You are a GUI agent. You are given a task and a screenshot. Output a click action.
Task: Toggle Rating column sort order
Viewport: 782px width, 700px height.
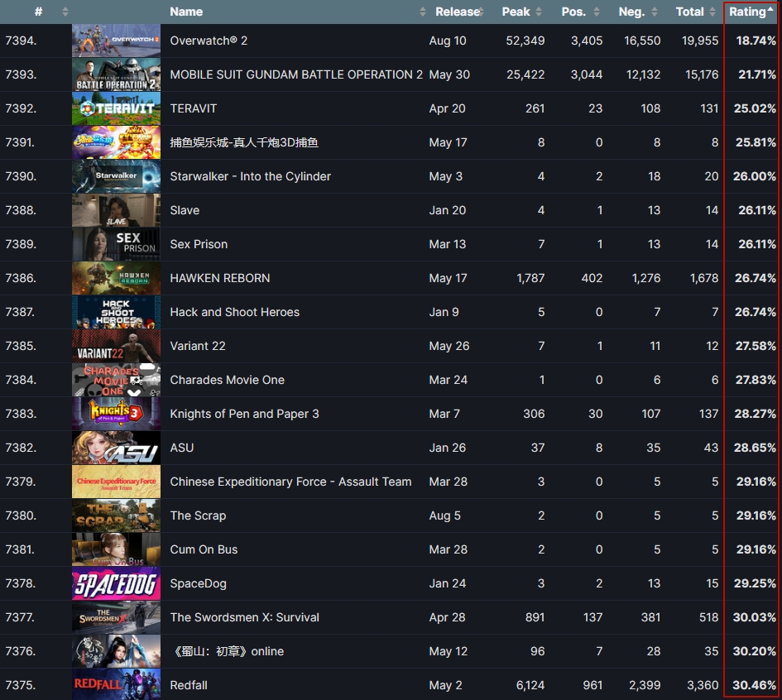coord(751,12)
